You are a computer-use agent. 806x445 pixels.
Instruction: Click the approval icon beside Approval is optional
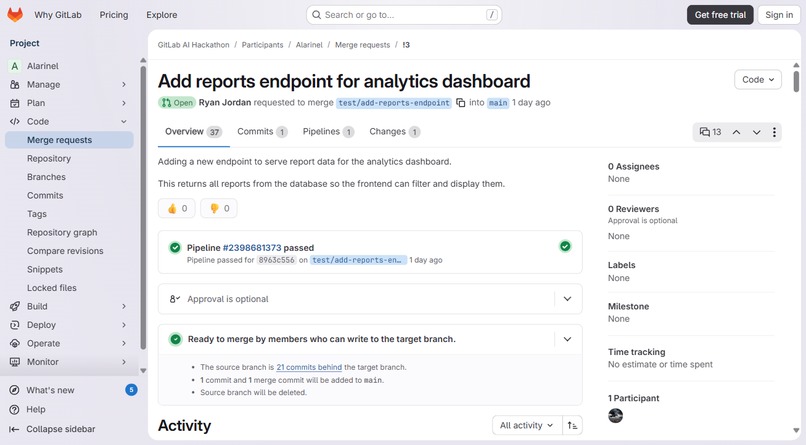tap(175, 299)
